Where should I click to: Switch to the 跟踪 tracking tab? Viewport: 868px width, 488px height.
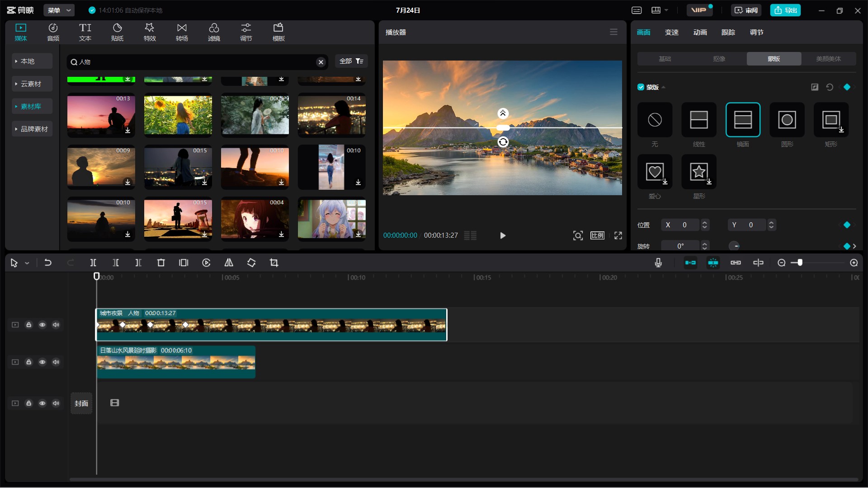coord(728,32)
